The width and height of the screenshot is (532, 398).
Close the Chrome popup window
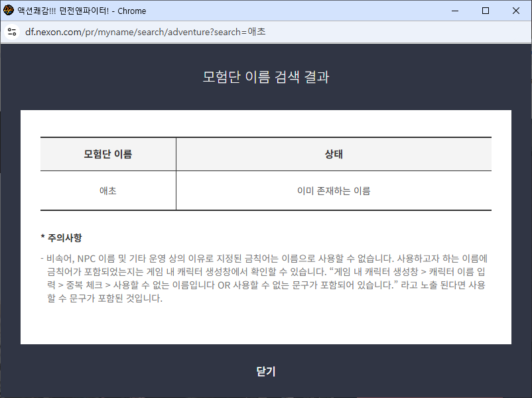point(515,11)
